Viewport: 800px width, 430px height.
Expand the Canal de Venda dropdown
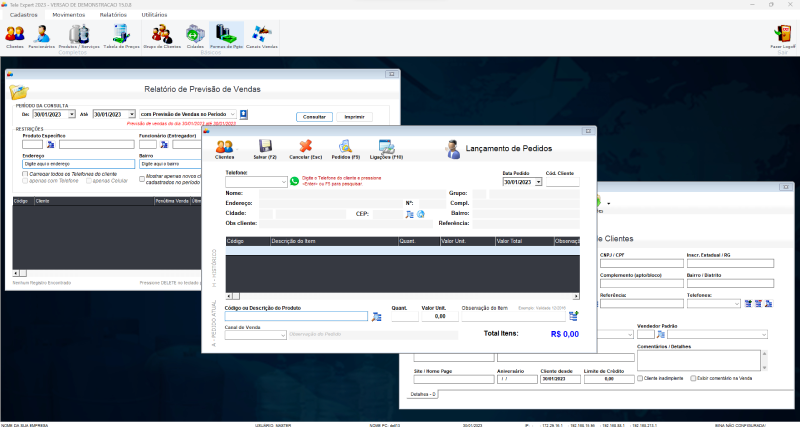coord(283,335)
